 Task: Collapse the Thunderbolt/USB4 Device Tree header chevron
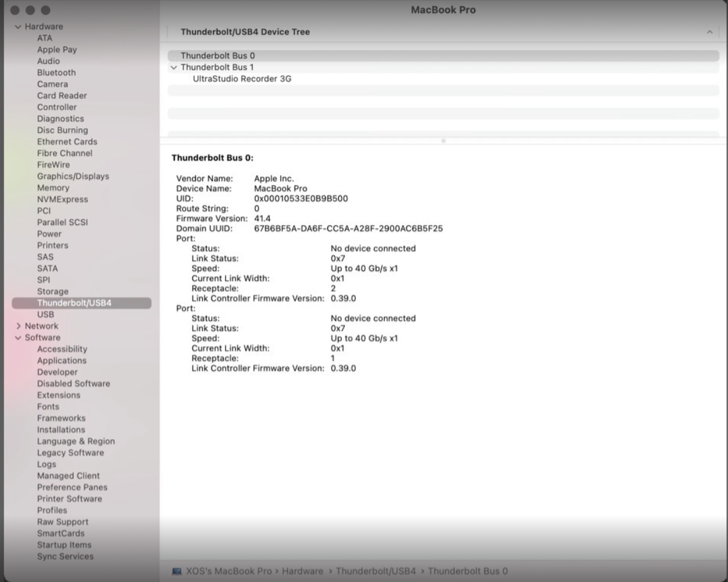coord(710,32)
